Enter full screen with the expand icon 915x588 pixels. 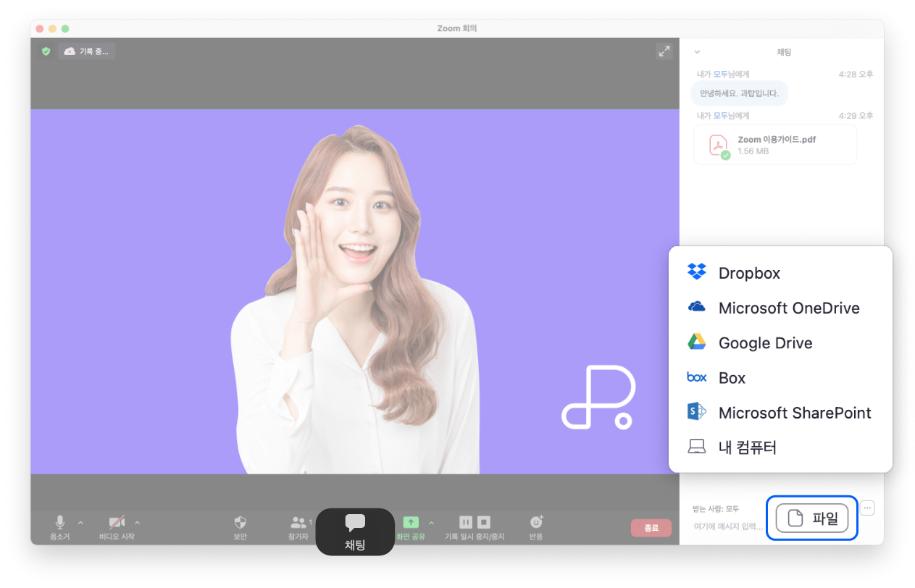coord(664,51)
